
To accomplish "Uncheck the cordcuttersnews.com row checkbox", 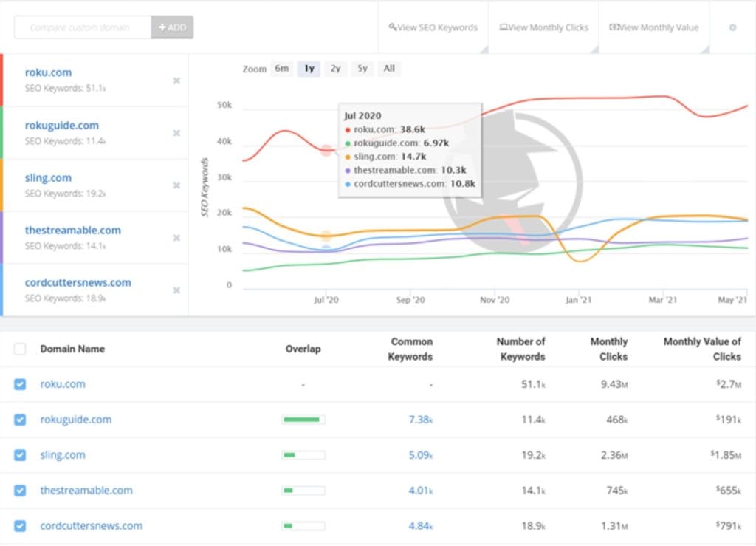I will [20, 526].
